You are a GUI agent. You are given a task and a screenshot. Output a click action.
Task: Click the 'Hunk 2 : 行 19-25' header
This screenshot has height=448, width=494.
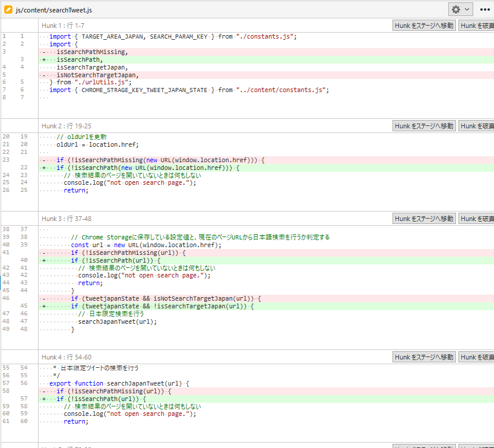tap(66, 126)
